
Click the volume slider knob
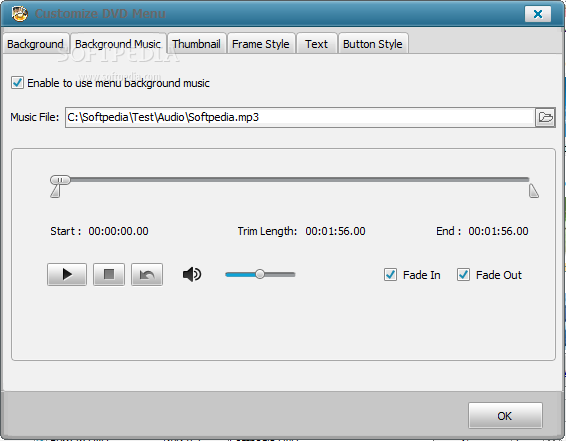260,274
